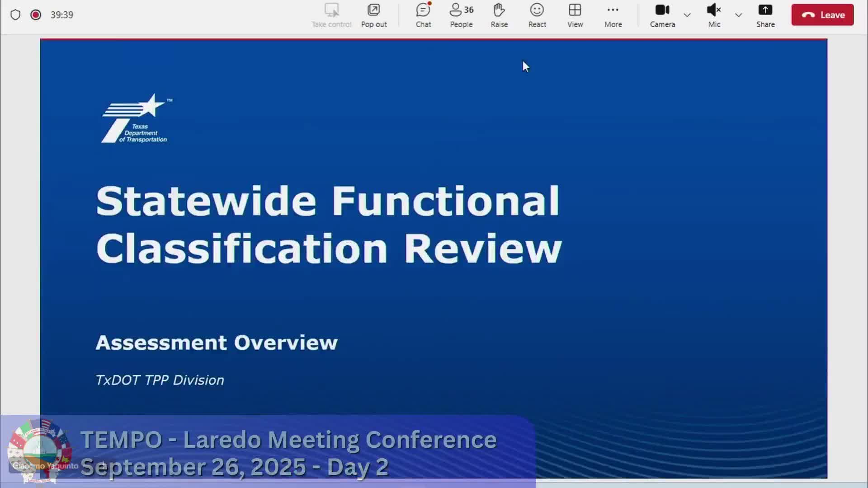868x488 pixels.
Task: Expand the microphone options chevron
Action: pos(738,15)
